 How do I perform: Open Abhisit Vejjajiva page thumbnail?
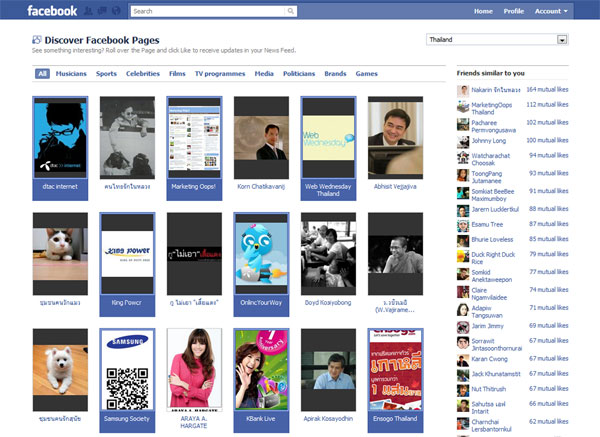[395, 138]
